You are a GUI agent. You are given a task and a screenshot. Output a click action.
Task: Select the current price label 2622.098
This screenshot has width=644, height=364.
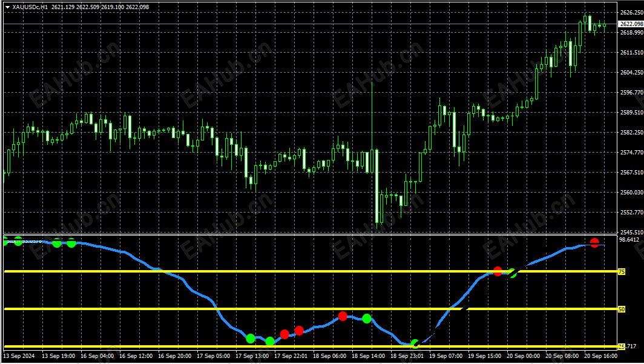point(631,24)
